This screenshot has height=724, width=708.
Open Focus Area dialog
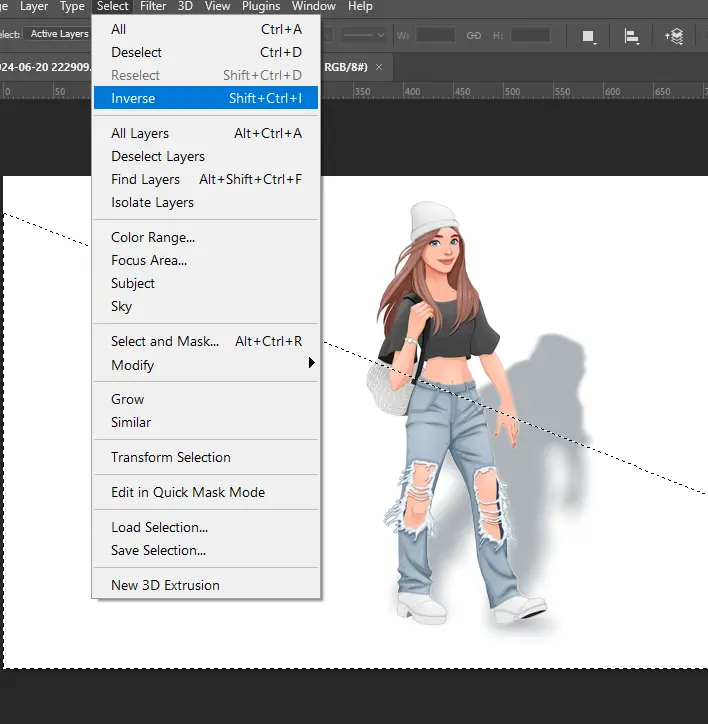[x=206, y=260]
